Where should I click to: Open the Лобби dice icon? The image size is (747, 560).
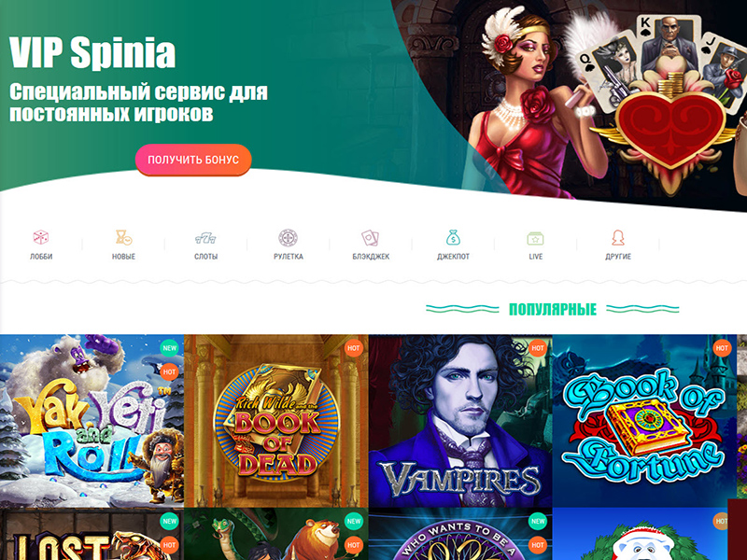click(x=41, y=237)
